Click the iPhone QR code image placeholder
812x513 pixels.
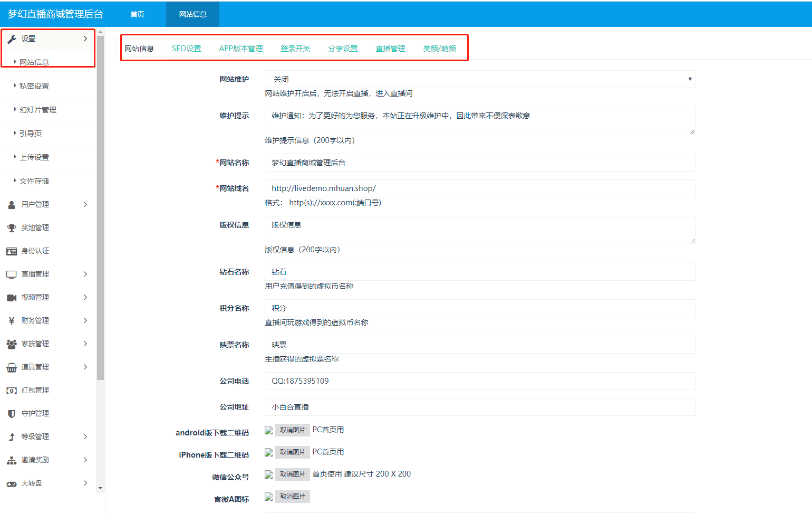(269, 452)
